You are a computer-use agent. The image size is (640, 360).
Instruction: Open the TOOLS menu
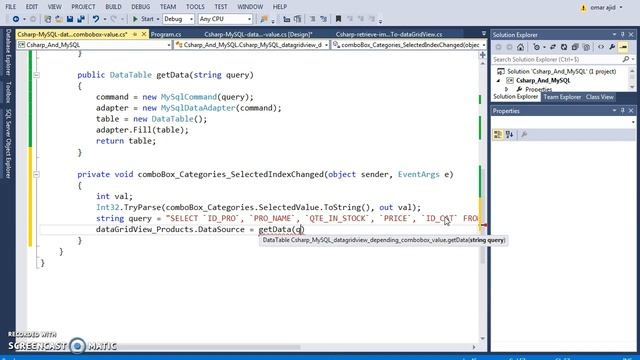[195, 7]
